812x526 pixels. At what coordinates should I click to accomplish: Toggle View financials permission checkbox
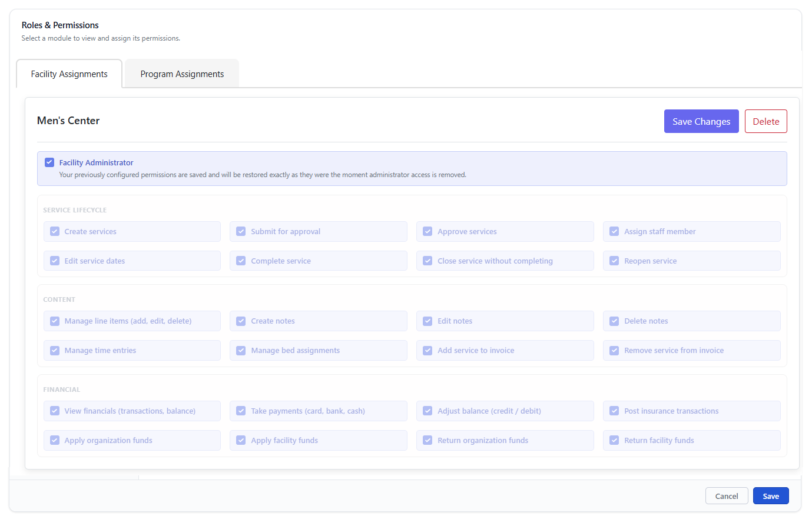55,411
